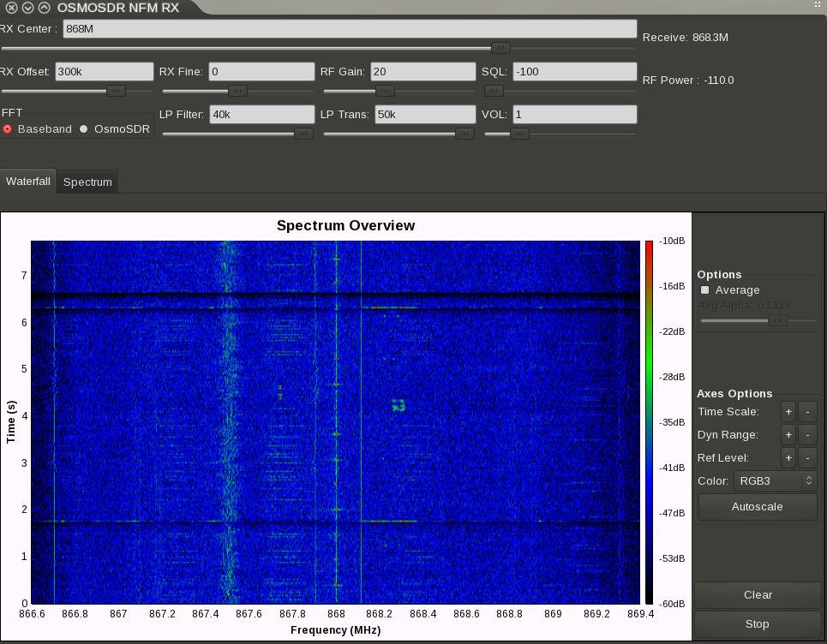Lower Ref Level using minus button
The width and height of the screenshot is (827, 644).
(807, 458)
